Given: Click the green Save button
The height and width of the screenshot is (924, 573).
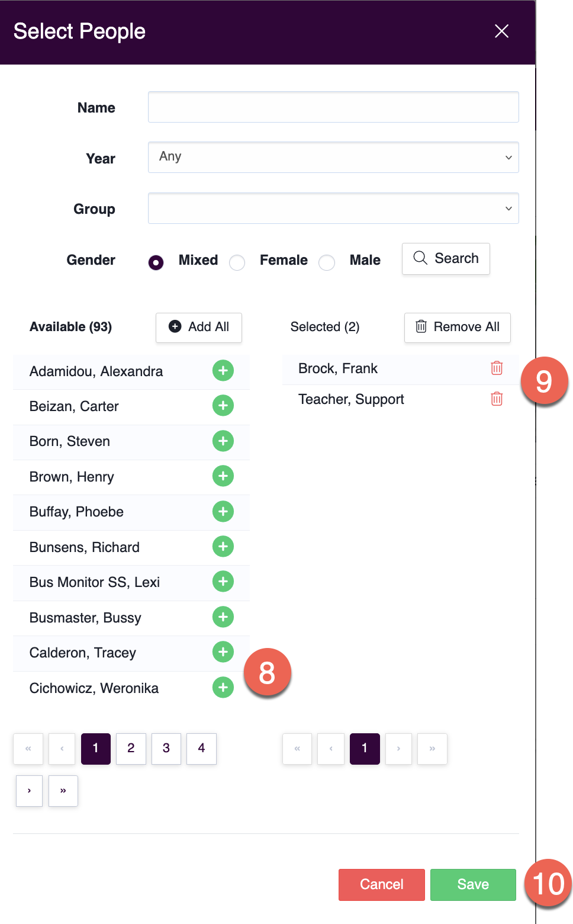Looking at the screenshot, I should click(473, 884).
